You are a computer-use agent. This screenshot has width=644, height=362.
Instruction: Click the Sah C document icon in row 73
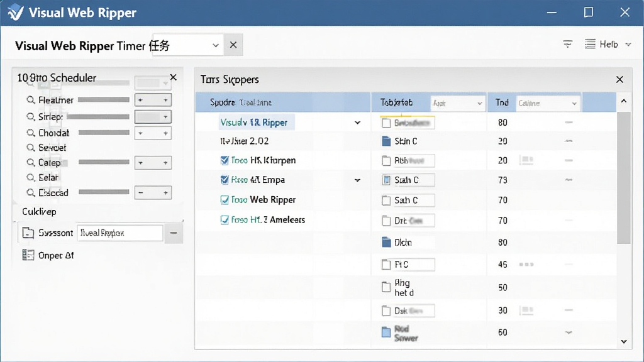[x=386, y=180]
